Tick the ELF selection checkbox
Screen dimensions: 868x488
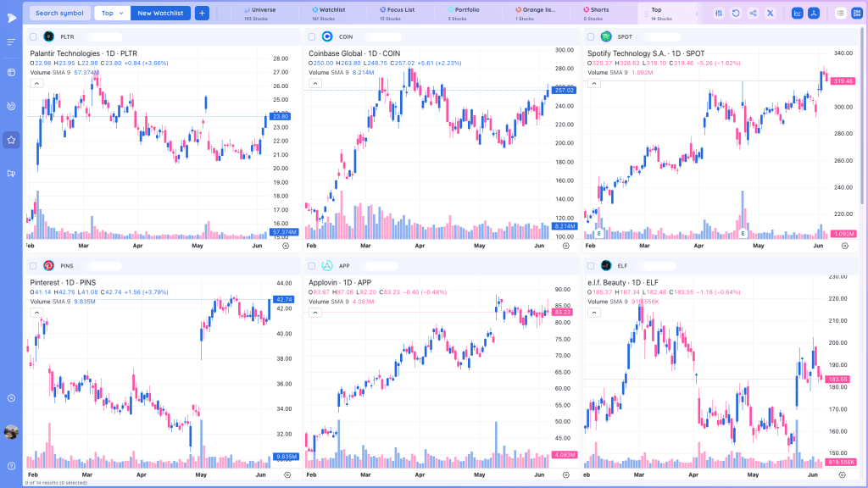coord(591,266)
